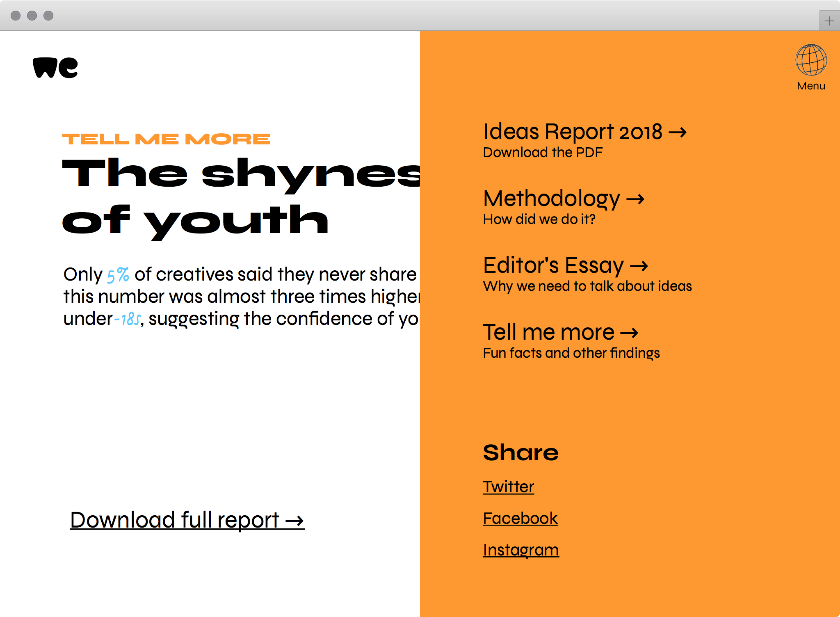This screenshot has width=840, height=617.
Task: Select the Tell me more menu entry
Action: coord(548,332)
